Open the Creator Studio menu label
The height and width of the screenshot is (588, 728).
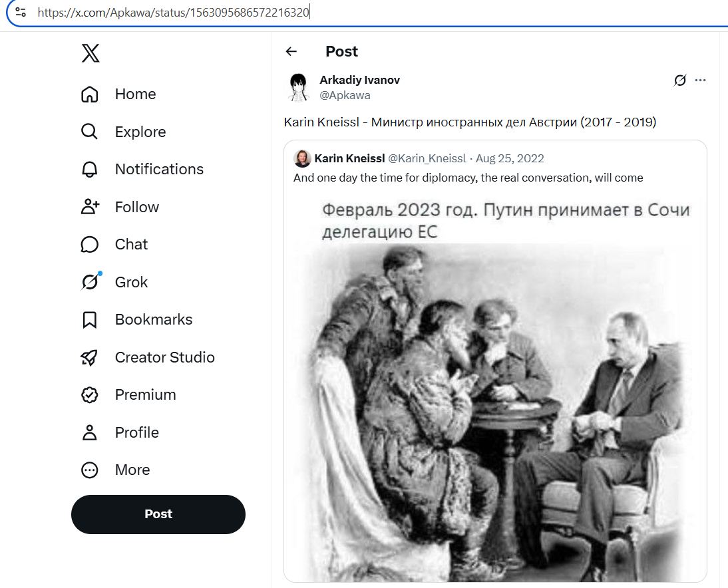[165, 357]
